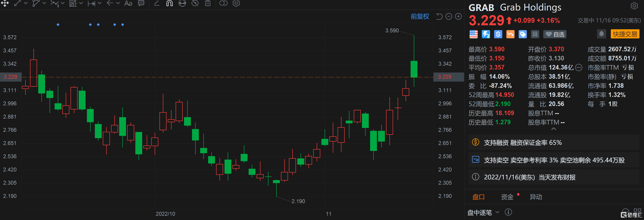Viewport: 644px width, 220px height.
Task: Click the orange short-selling trend icon
Action: (x=510, y=34)
